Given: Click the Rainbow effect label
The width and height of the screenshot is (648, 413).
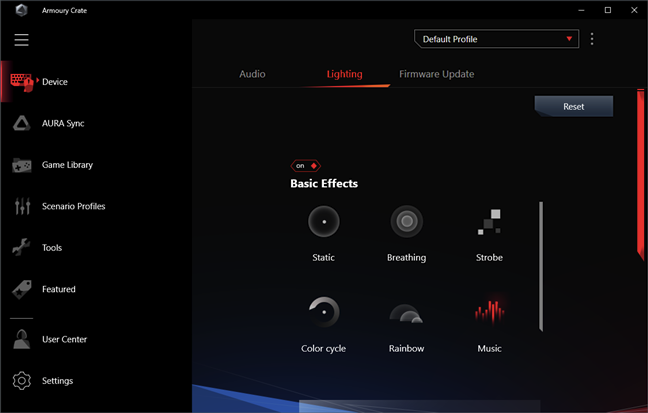Looking at the screenshot, I should tap(406, 349).
